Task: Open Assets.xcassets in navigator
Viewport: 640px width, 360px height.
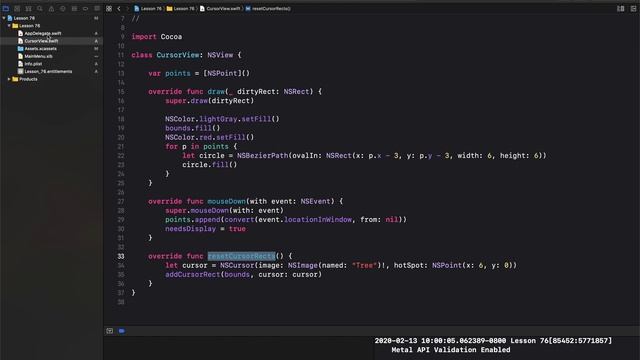Action: (x=40, y=49)
